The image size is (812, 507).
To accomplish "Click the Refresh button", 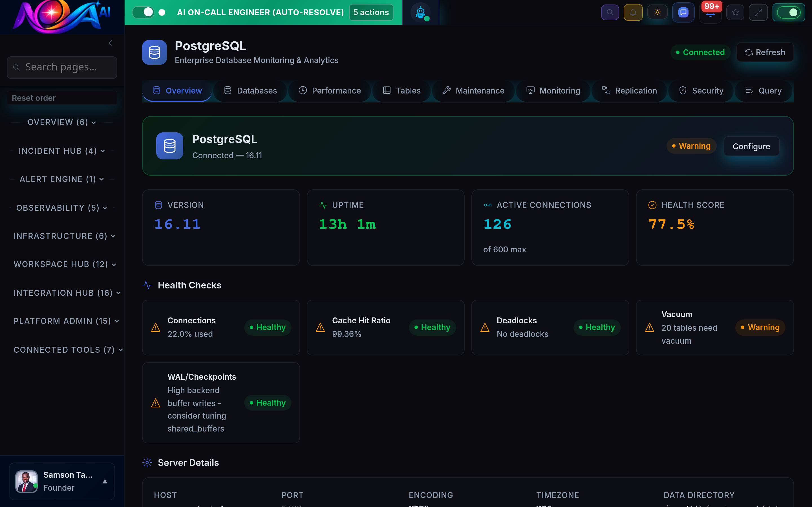I will coord(765,52).
